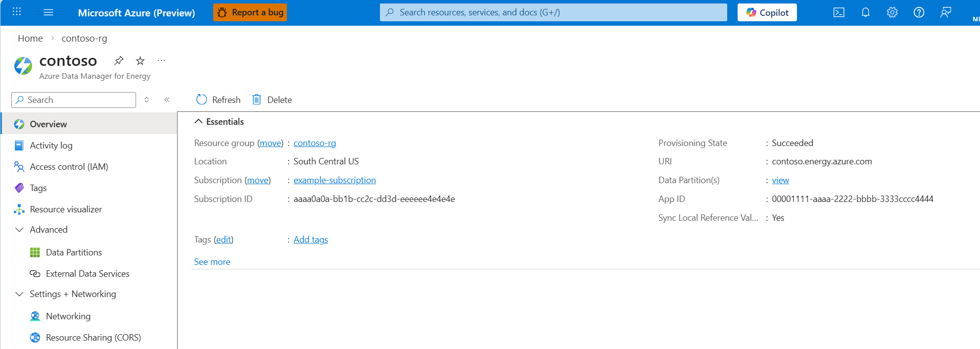Click the Report a bug button
This screenshot has height=349, width=980.
[250, 12]
